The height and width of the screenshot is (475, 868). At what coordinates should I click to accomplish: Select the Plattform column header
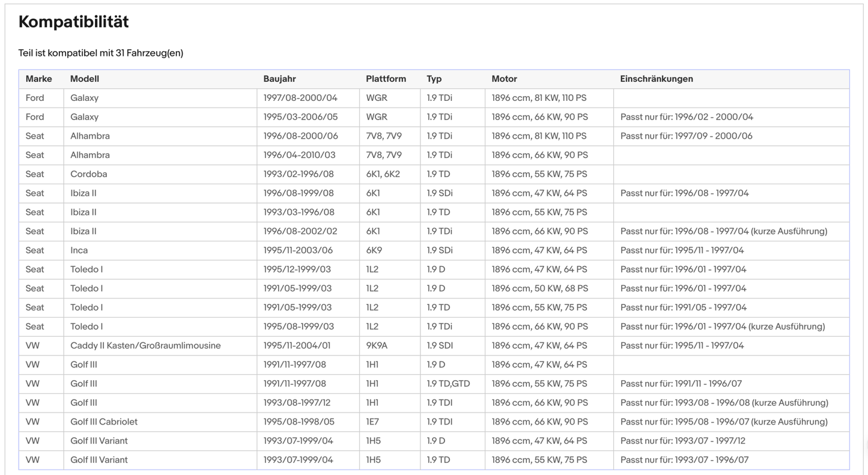coord(386,79)
